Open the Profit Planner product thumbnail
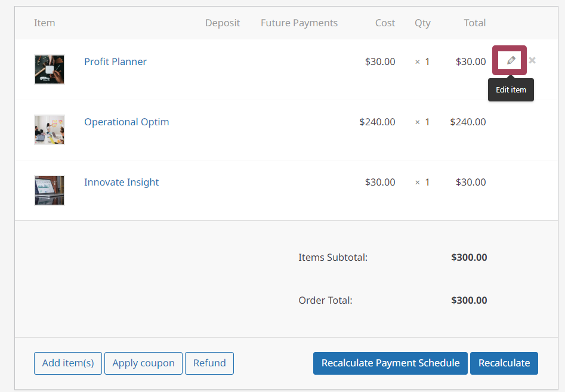Image resolution: width=565 pixels, height=392 pixels. point(50,69)
